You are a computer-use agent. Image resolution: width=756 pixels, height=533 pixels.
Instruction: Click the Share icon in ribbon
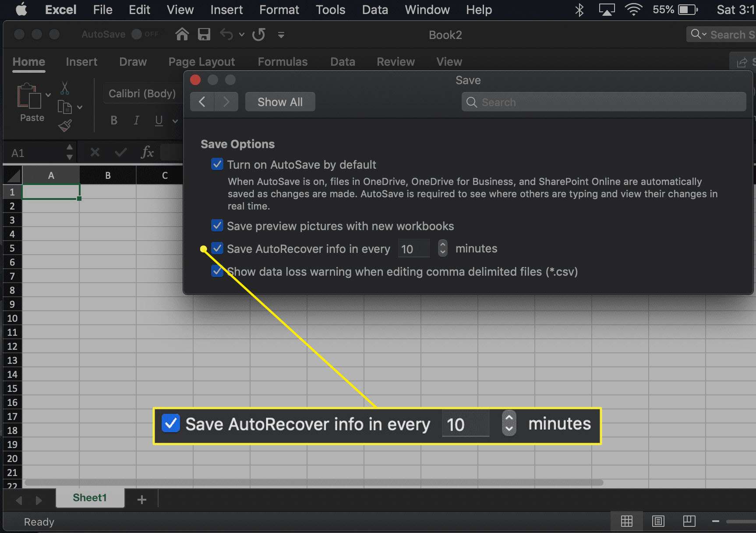coord(742,63)
